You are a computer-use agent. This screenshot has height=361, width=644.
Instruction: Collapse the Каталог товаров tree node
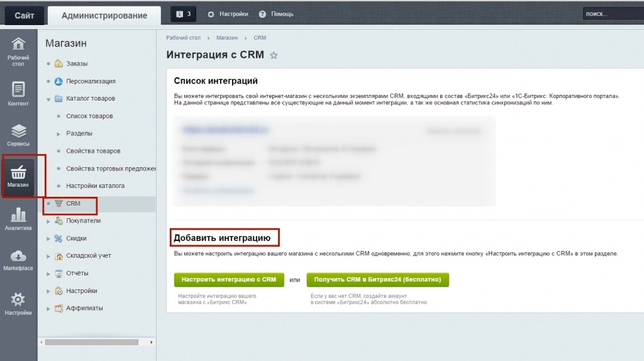(x=48, y=99)
